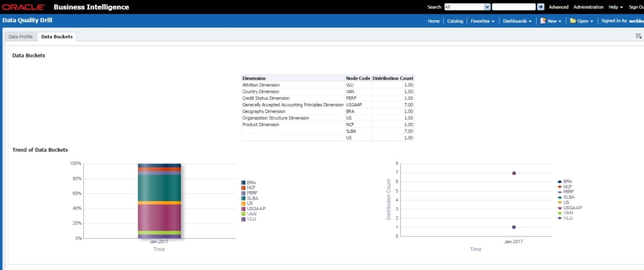
Task: Select the Data Buckets tab
Action: point(57,37)
